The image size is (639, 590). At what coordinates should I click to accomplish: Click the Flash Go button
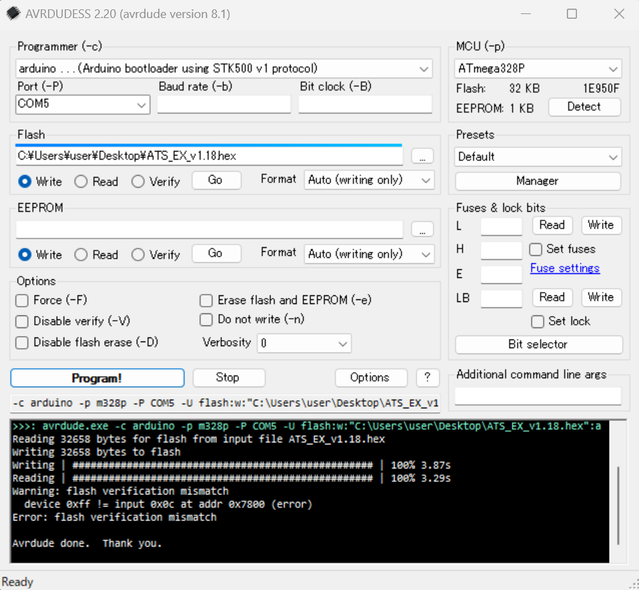pos(216,180)
